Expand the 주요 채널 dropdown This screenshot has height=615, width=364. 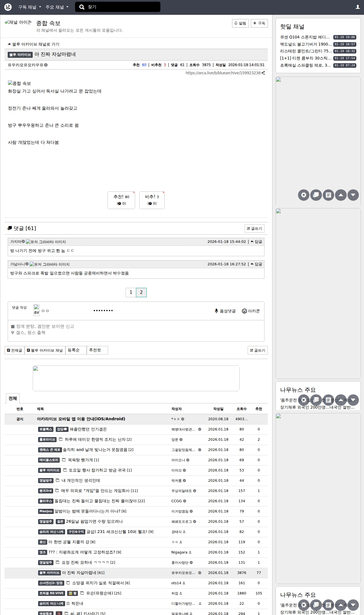(57, 7)
